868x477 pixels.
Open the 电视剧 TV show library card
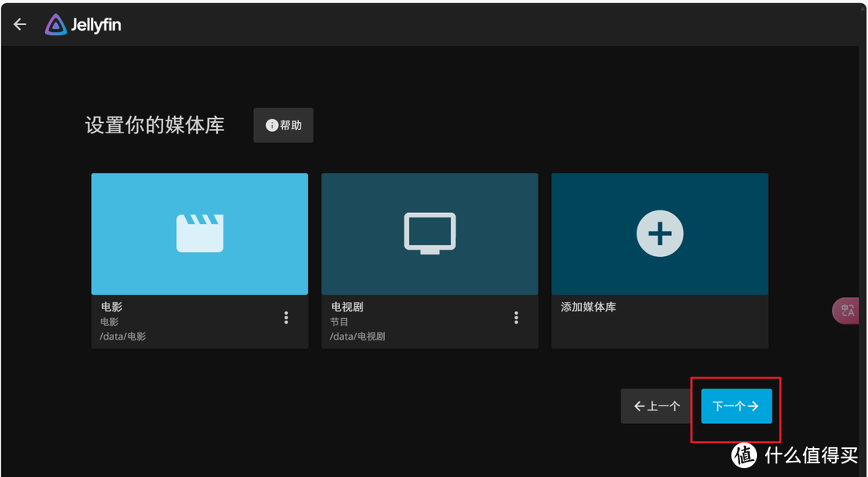click(x=429, y=260)
